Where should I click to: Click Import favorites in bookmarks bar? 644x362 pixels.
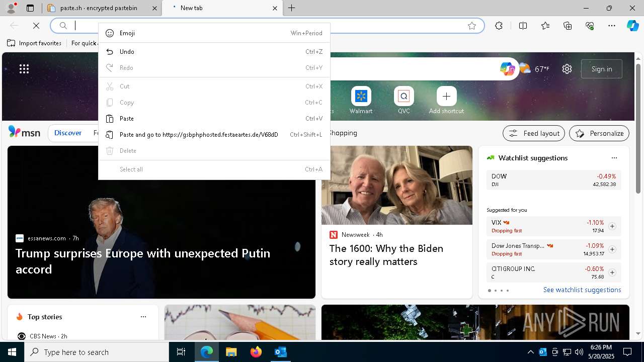click(x=34, y=43)
